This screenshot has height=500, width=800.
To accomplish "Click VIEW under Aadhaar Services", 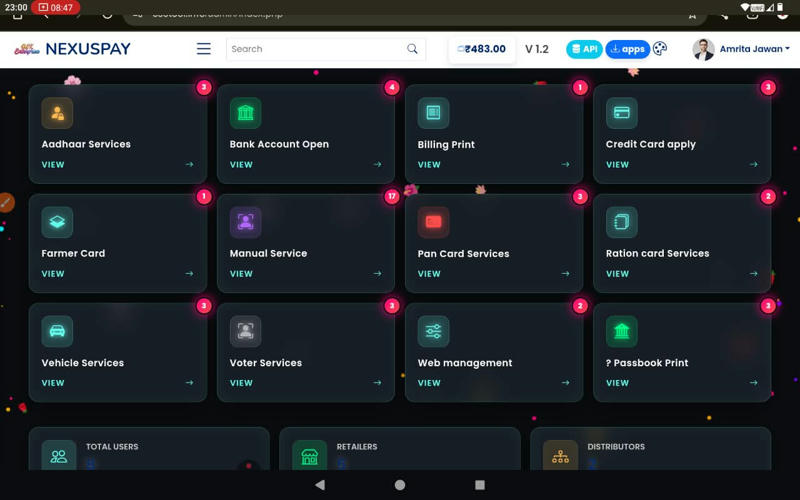I will tap(53, 165).
